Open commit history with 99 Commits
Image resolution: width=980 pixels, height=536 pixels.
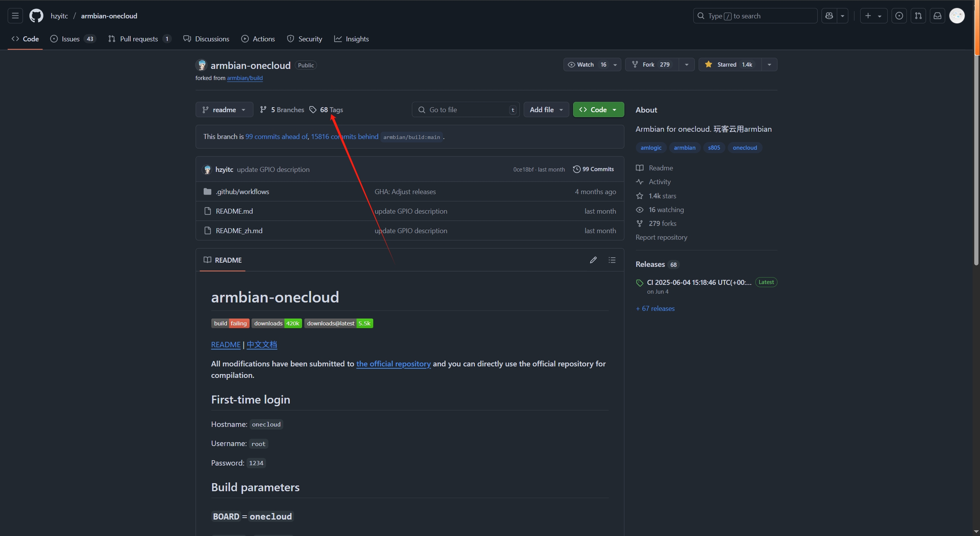coord(593,169)
